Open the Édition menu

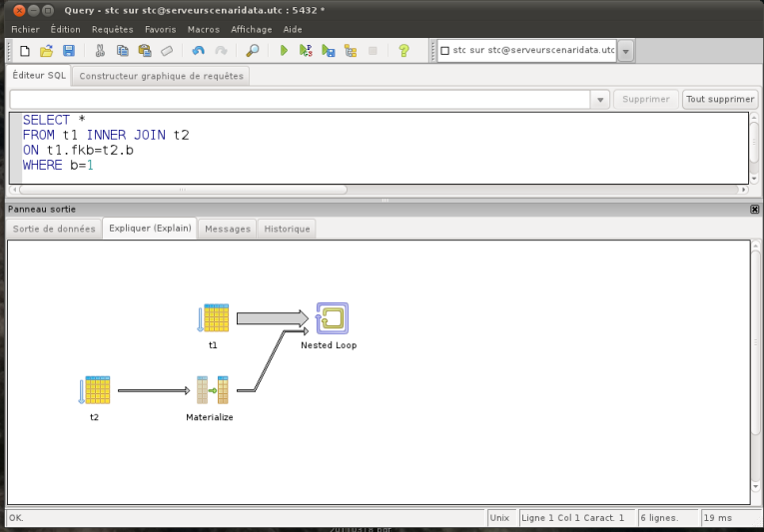(x=65, y=29)
